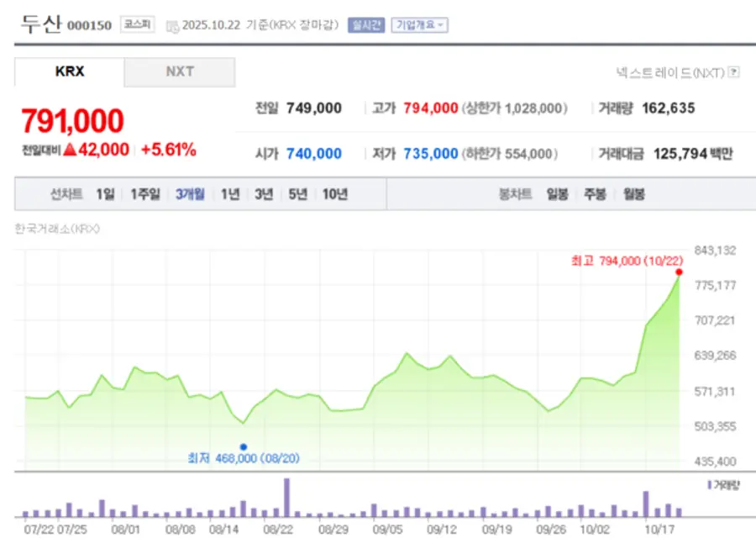Image resolution: width=756 pixels, height=559 pixels.
Task: Open the 기업개요 dropdown
Action: click(419, 25)
